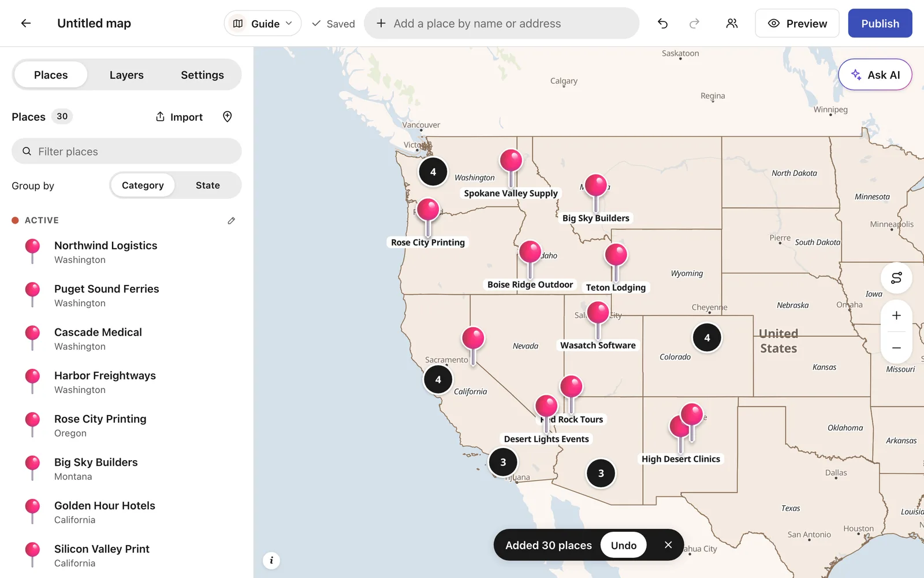Open the Settings tab
The height and width of the screenshot is (578, 924).
coord(202,75)
